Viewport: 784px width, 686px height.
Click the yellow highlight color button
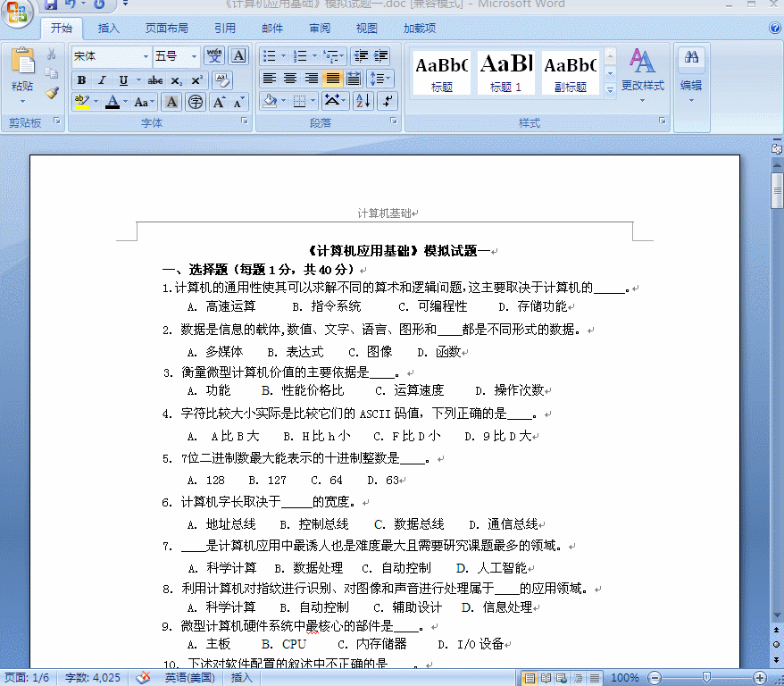click(81, 102)
